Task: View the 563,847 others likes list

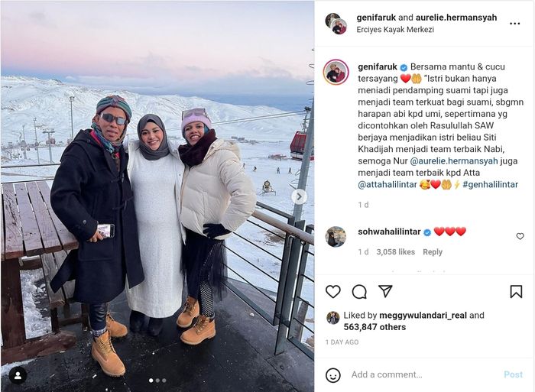Action: (374, 327)
